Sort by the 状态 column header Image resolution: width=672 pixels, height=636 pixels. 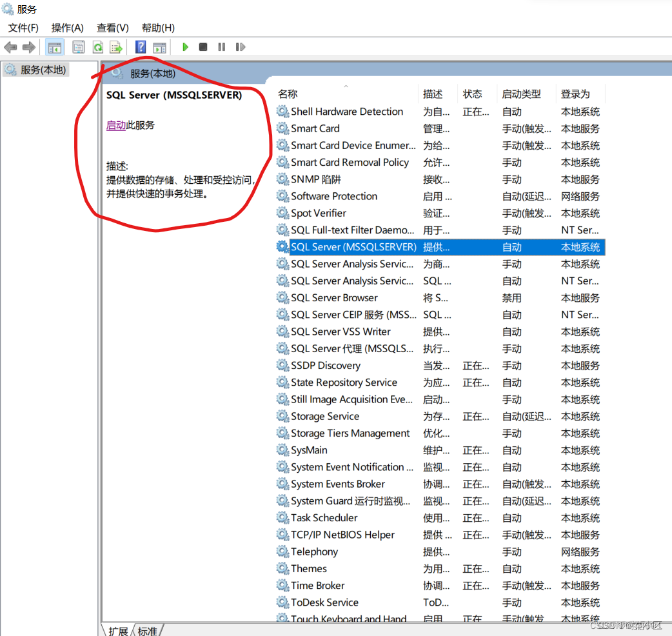tap(478, 94)
